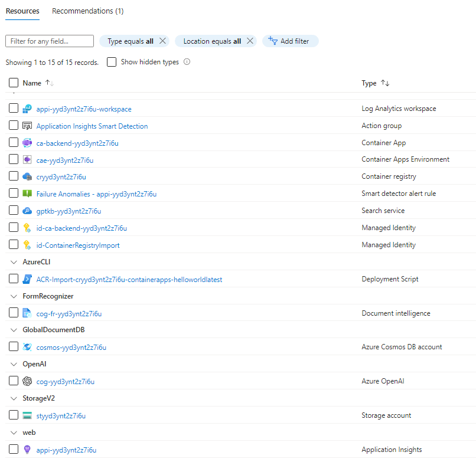Click the Search service icon for gptkb-yyd3ynt2z7i6u
The height and width of the screenshot is (462, 476).
click(27, 211)
